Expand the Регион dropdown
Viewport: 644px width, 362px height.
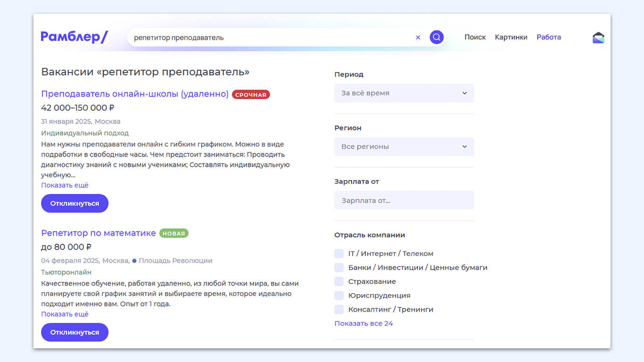[404, 147]
